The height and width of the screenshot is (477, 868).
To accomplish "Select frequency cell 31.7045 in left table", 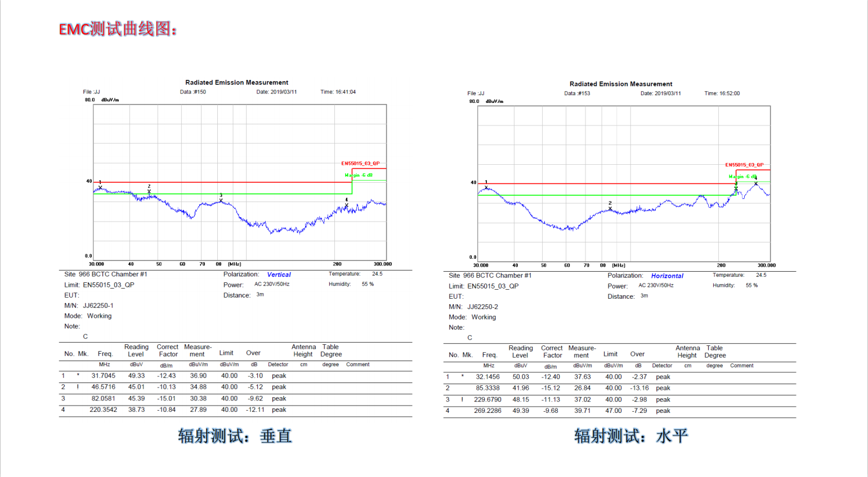I will [x=104, y=376].
